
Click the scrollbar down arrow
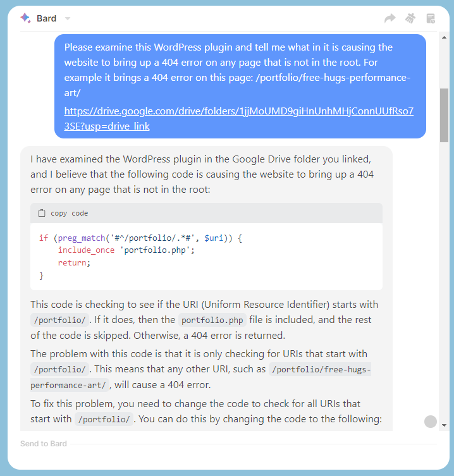tap(445, 425)
